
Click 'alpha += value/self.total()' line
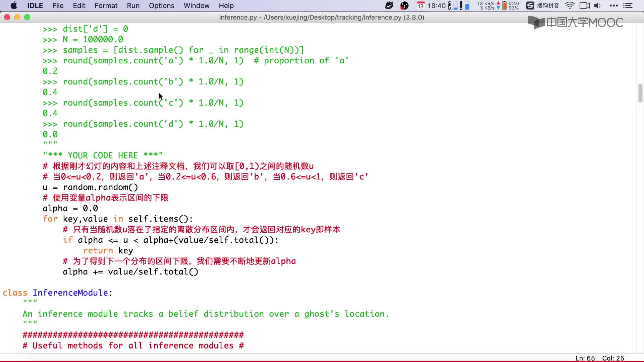pos(130,272)
